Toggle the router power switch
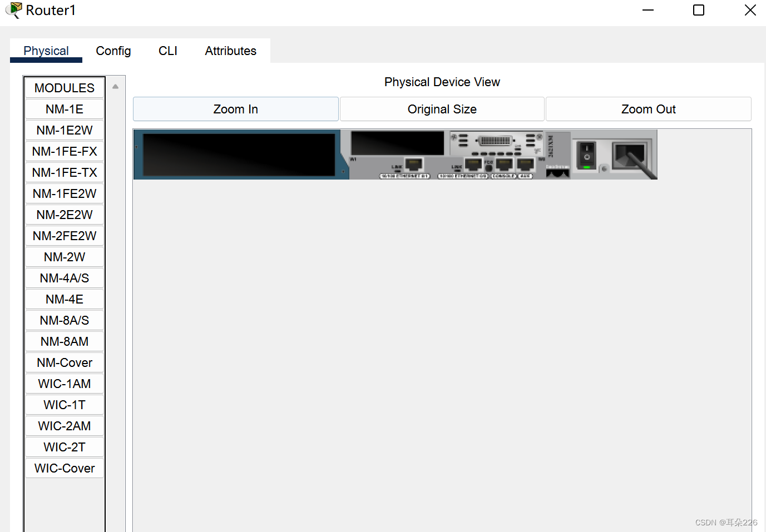766x532 pixels. point(586,155)
